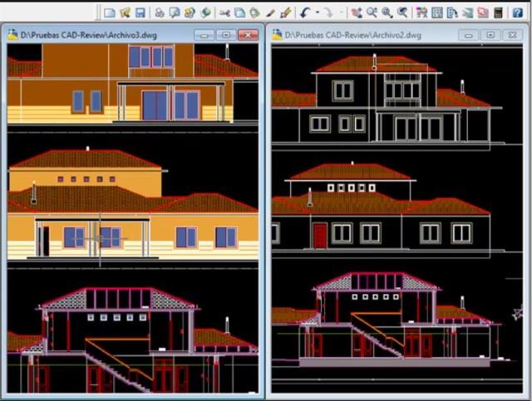Click the Print preview icon
This screenshot has height=401, width=532.
click(175, 13)
